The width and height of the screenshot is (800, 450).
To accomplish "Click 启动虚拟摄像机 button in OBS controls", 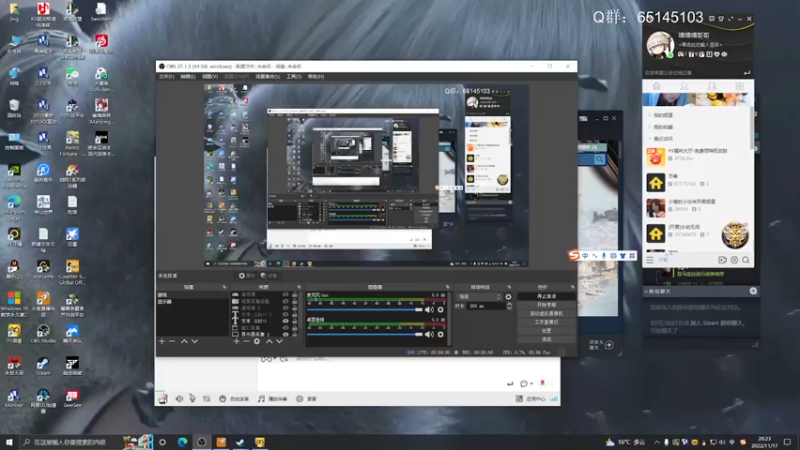I will pyautogui.click(x=546, y=314).
